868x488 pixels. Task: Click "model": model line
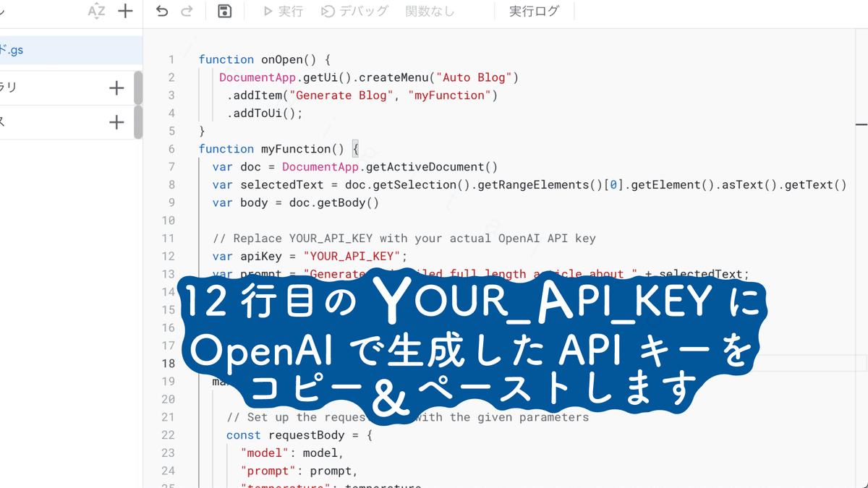click(292, 453)
